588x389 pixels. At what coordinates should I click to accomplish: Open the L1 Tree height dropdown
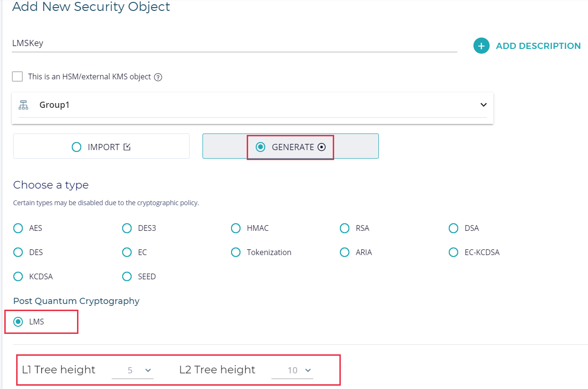point(133,370)
